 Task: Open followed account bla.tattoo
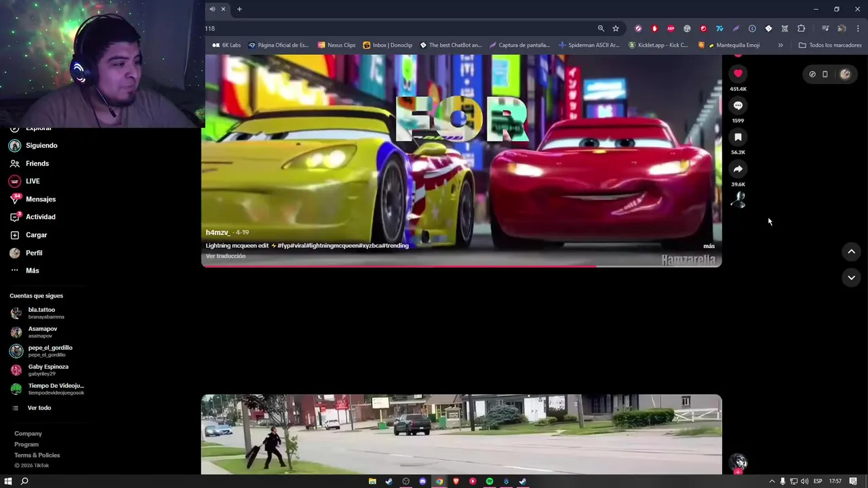pos(38,313)
